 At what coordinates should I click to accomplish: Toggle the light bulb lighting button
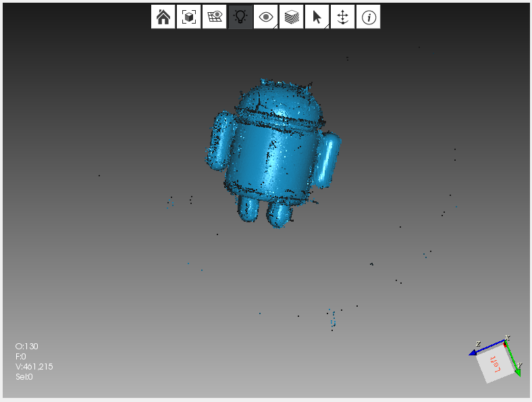click(x=240, y=17)
